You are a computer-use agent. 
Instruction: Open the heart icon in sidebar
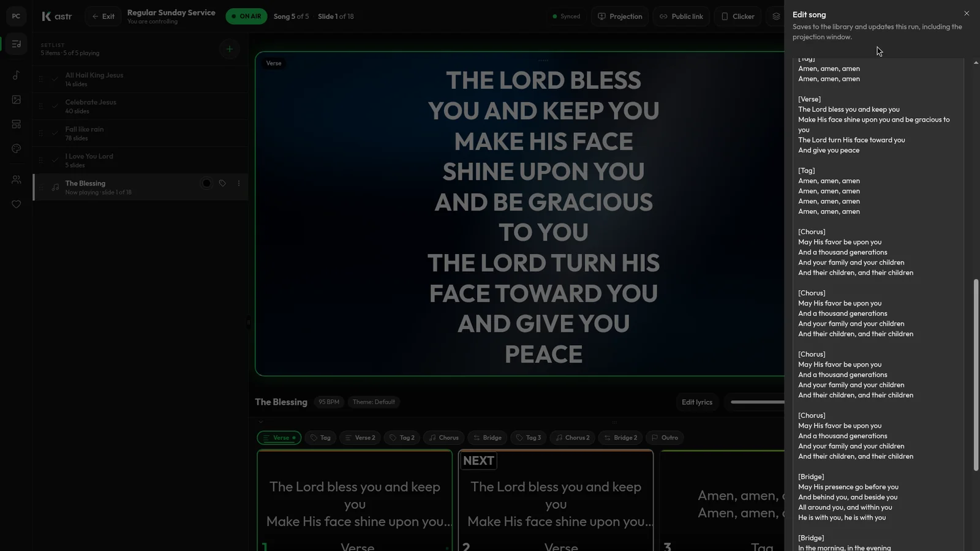17,204
